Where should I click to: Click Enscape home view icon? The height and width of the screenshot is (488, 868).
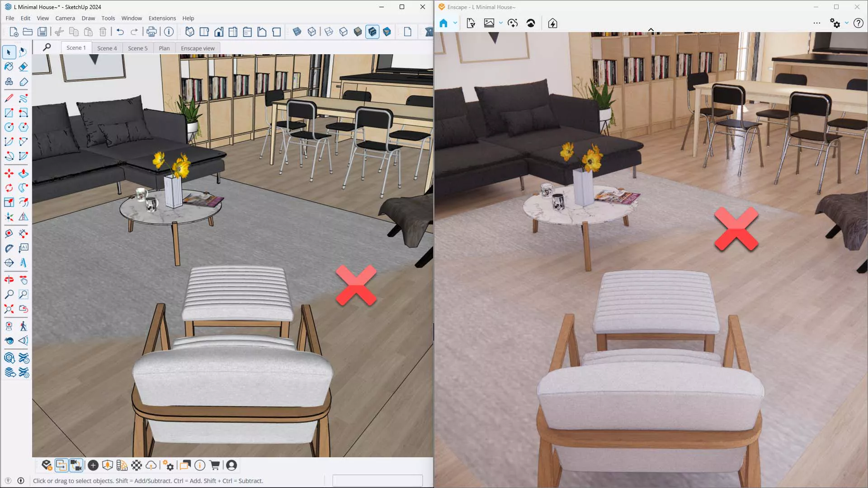click(x=443, y=23)
